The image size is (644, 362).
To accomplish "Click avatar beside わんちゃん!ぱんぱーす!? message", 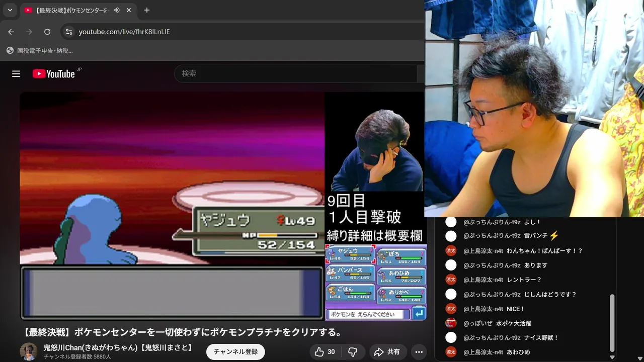I will (x=451, y=250).
